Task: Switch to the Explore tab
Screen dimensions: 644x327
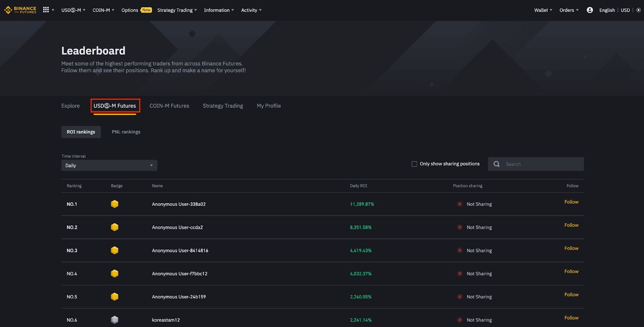Action: [70, 106]
